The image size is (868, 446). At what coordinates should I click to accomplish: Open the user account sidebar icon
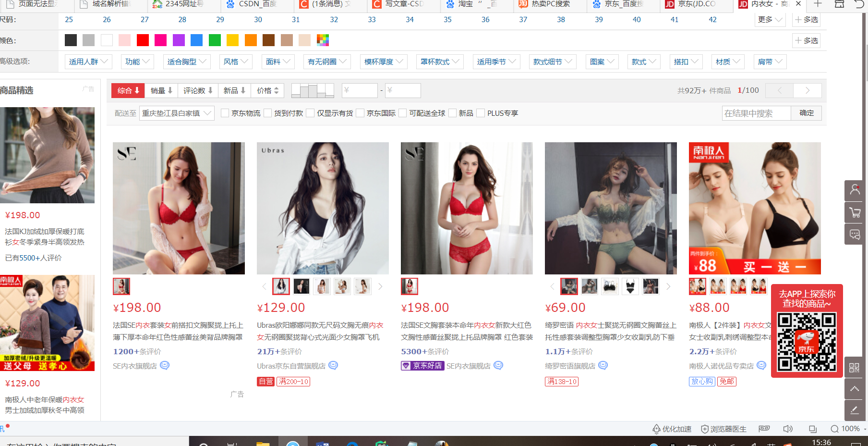tap(855, 190)
